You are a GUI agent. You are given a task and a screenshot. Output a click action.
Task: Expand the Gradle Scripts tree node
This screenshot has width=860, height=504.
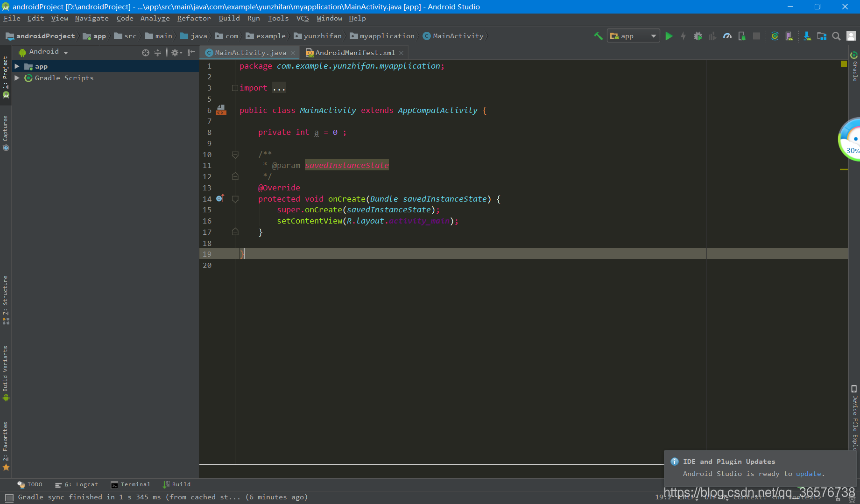point(17,78)
